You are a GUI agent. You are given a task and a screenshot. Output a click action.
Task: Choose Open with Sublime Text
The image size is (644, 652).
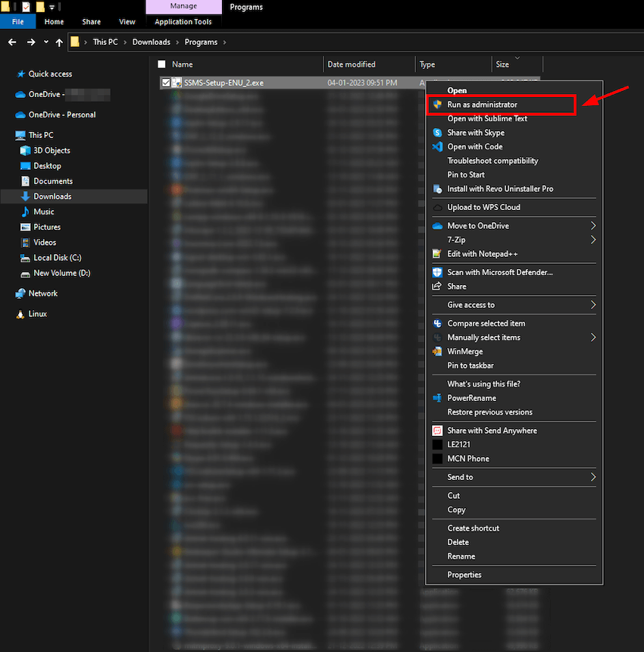click(487, 118)
